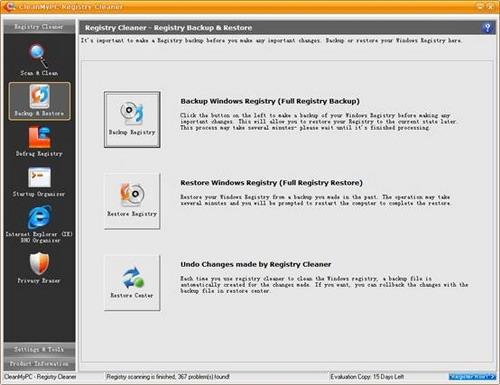Expand the Registry Cleaner sidebar section

point(39,27)
